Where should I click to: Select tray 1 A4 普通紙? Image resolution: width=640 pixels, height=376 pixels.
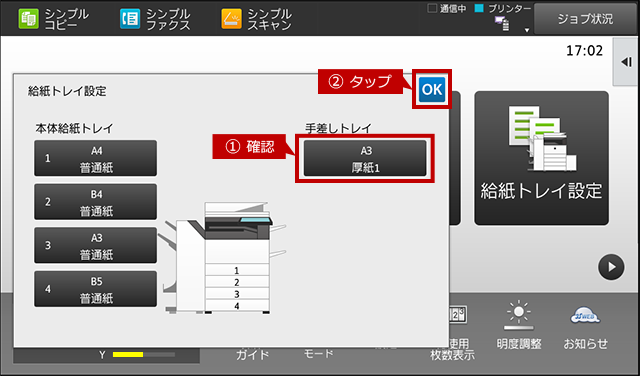[x=96, y=158]
